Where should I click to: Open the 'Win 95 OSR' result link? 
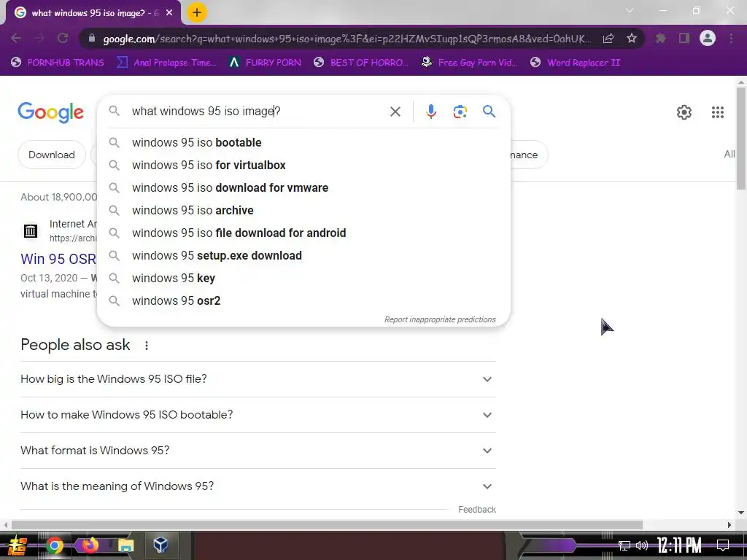click(58, 259)
